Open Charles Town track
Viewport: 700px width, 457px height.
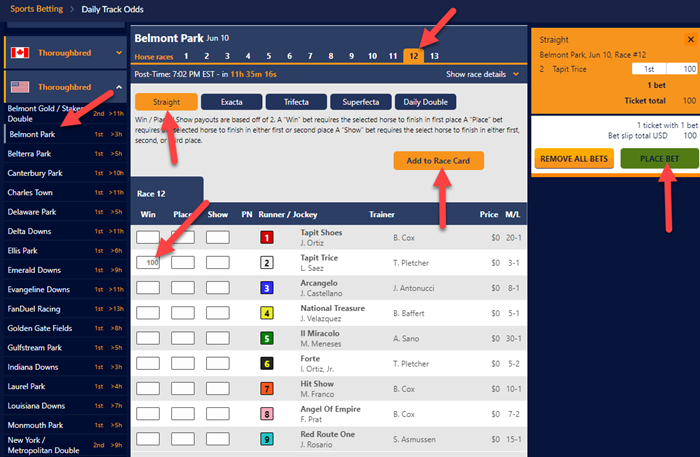click(x=65, y=192)
